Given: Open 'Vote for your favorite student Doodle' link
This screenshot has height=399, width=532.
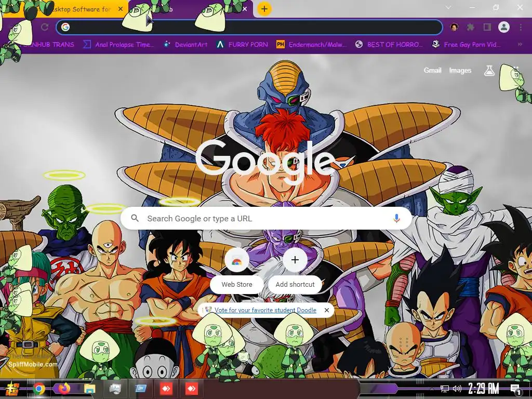Looking at the screenshot, I should tap(265, 310).
